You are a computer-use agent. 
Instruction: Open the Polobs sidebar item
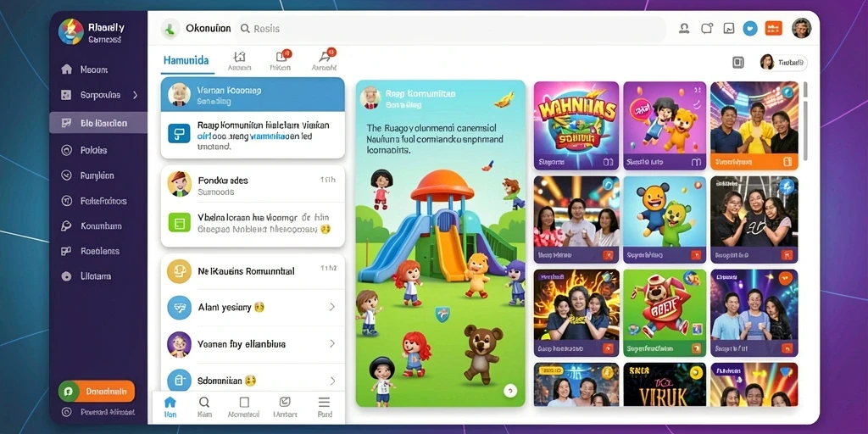pyautogui.click(x=86, y=150)
